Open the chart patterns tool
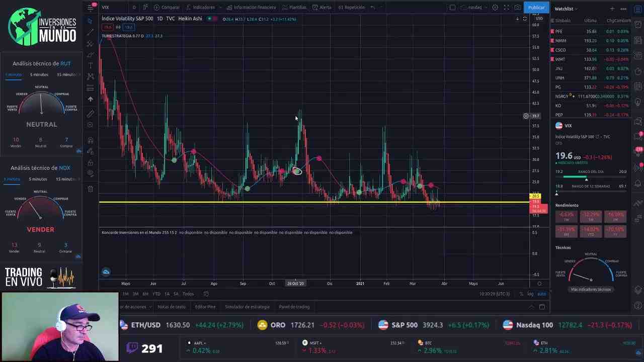This screenshot has height=362, width=644. 90,76
